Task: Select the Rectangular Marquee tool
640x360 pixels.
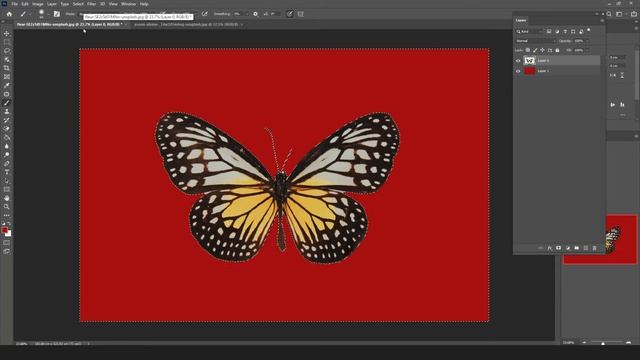Action: pyautogui.click(x=7, y=42)
